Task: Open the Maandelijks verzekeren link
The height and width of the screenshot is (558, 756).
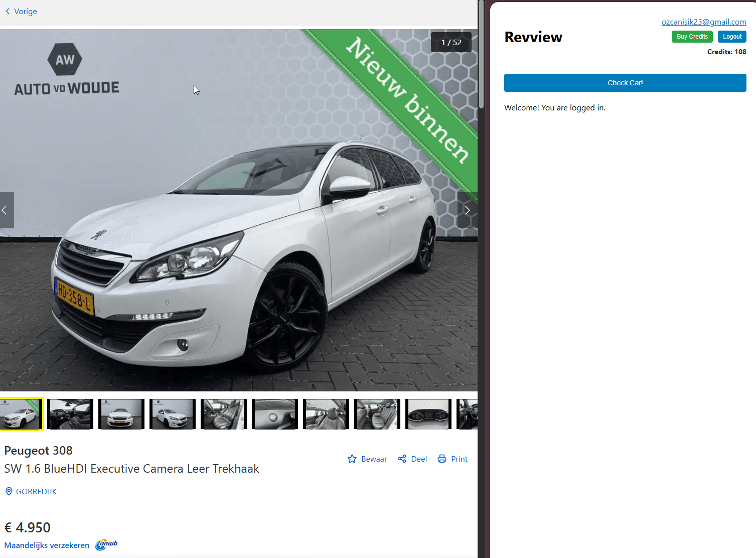Action: pyautogui.click(x=46, y=545)
